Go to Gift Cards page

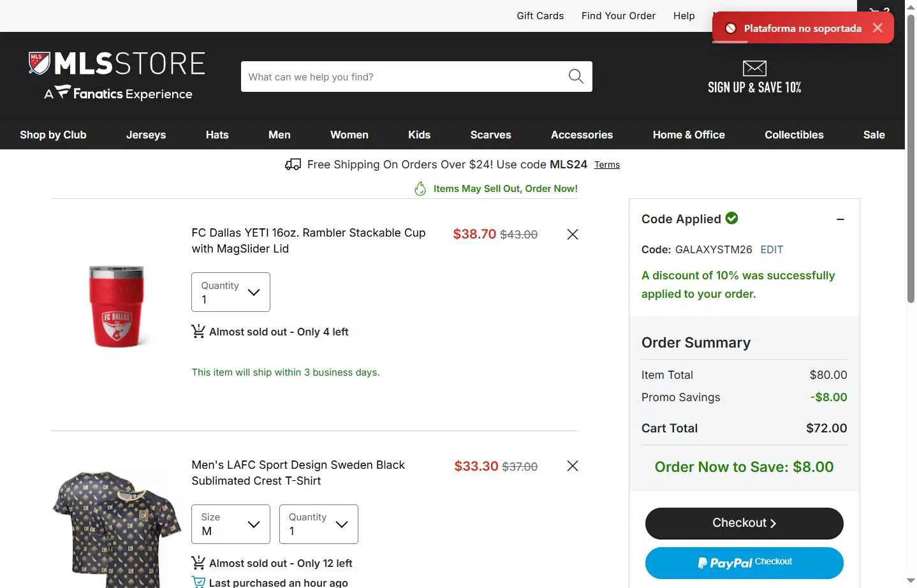click(540, 16)
